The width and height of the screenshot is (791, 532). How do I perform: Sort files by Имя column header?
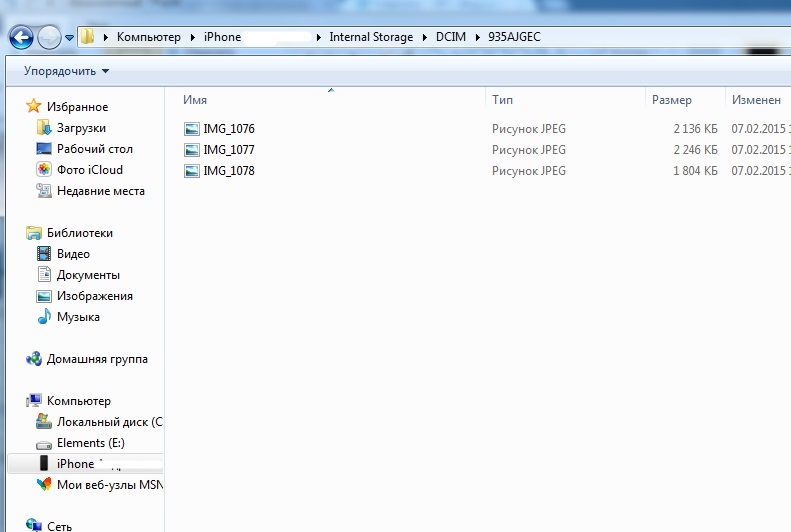tap(195, 100)
